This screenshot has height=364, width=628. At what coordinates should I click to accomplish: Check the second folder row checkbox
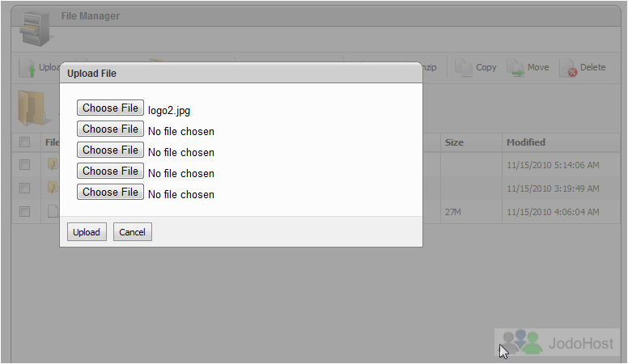tap(25, 188)
